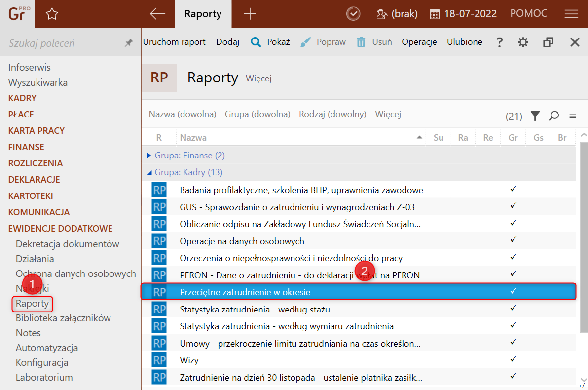588x390 pixels.
Task: Open POMOC menu
Action: click(x=528, y=13)
